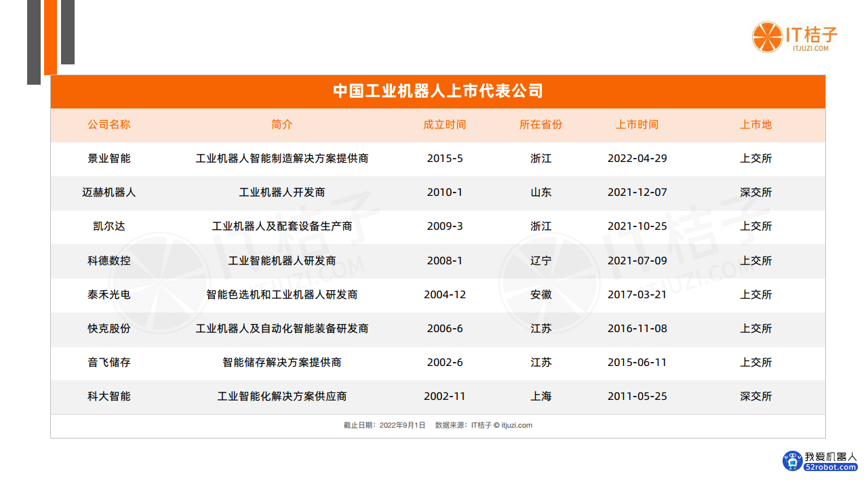
Task: Click description 智能色选机和工业机器人研发商
Action: tap(282, 295)
